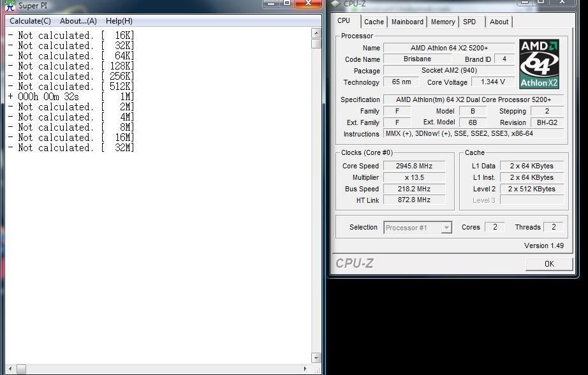Switch to the Mainboard tab in CPU-Z
588x375 pixels.
(x=408, y=22)
